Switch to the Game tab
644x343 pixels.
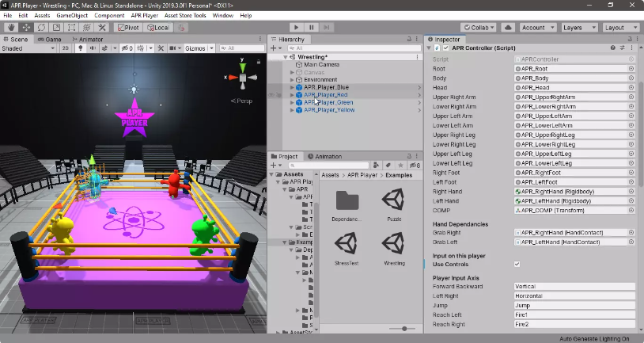50,39
